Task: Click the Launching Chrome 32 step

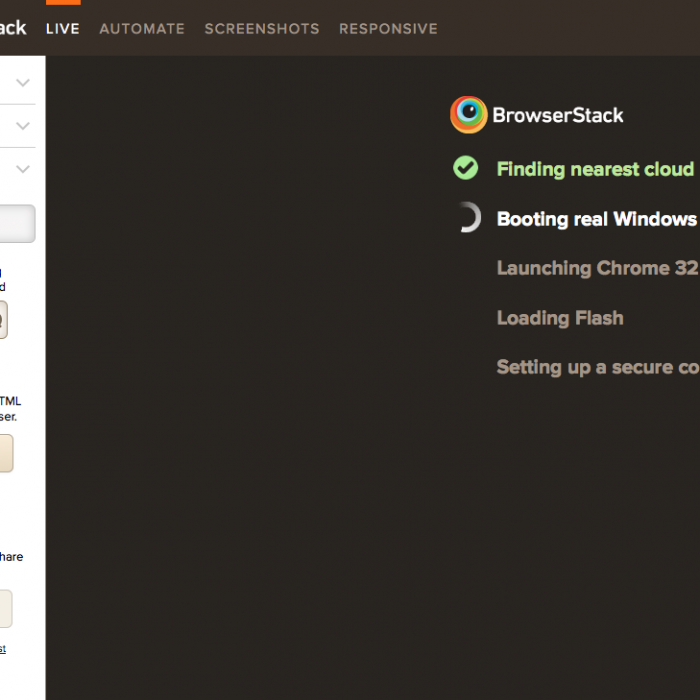Action: pos(597,268)
